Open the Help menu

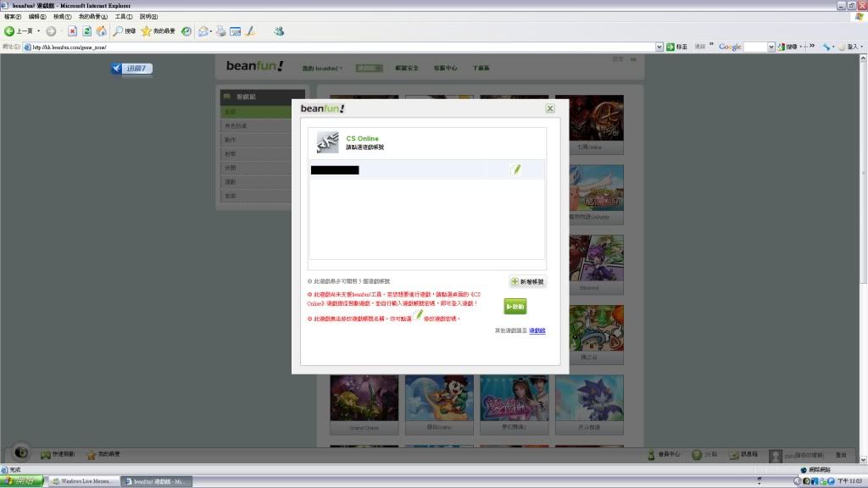click(x=148, y=17)
